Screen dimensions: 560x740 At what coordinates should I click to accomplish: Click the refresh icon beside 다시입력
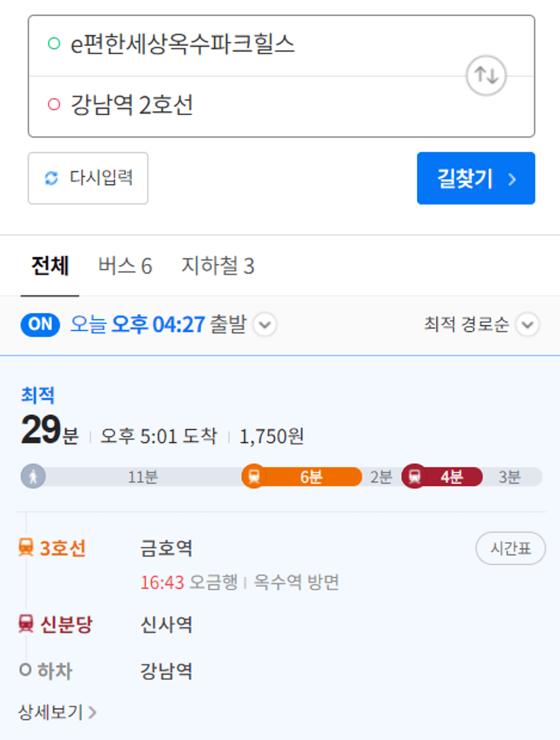(x=51, y=178)
